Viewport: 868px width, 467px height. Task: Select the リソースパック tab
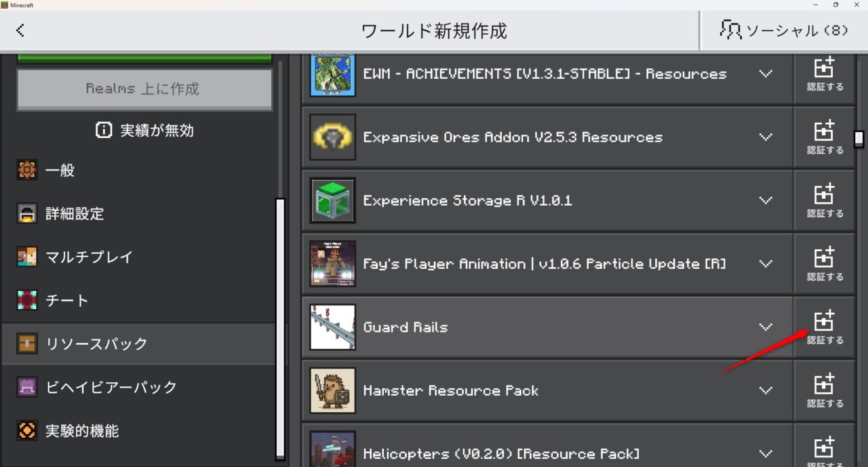138,344
